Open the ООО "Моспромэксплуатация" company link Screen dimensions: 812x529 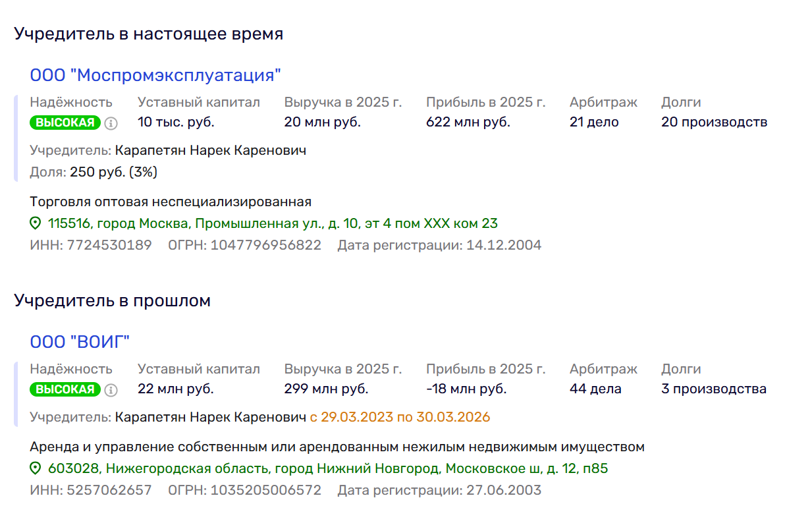[155, 75]
